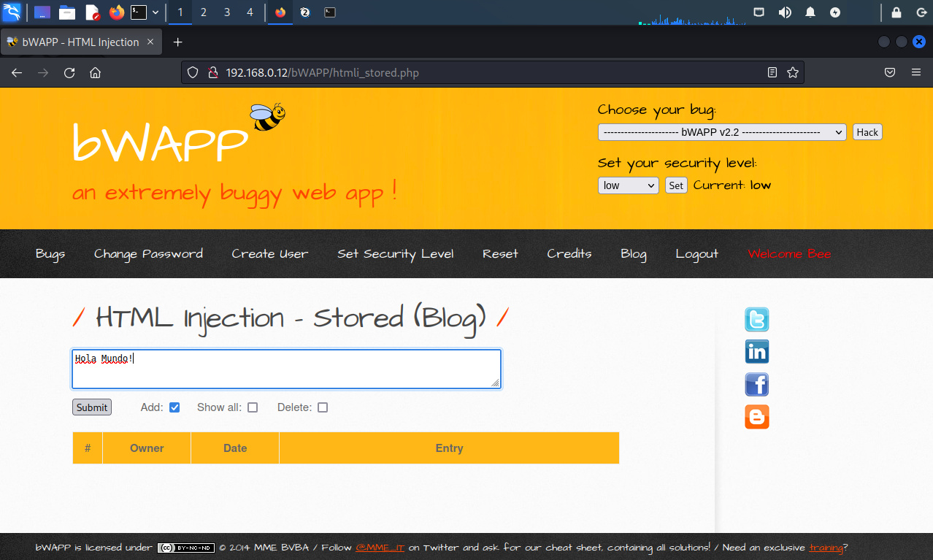Image resolution: width=933 pixels, height=560 pixels.
Task: Click the Hack button
Action: (x=867, y=132)
